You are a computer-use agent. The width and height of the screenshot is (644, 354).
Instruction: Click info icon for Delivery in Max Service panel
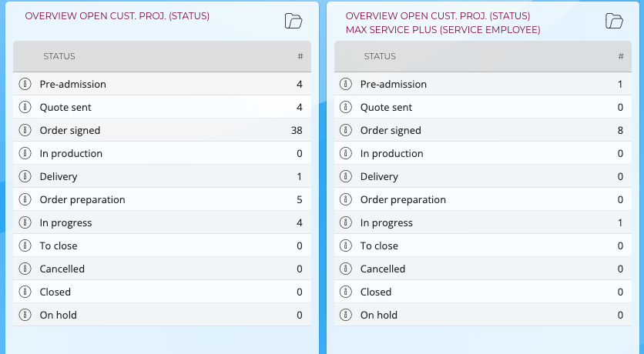pyautogui.click(x=346, y=176)
